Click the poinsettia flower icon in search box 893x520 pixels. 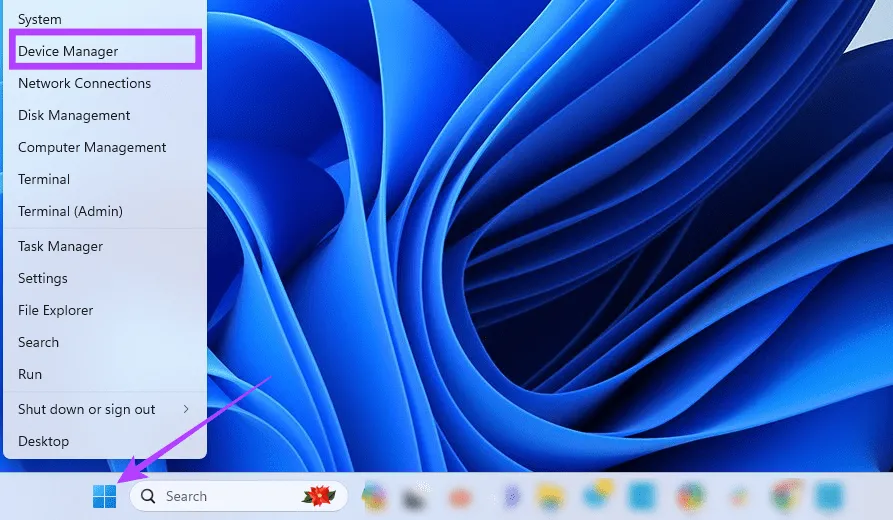click(318, 496)
